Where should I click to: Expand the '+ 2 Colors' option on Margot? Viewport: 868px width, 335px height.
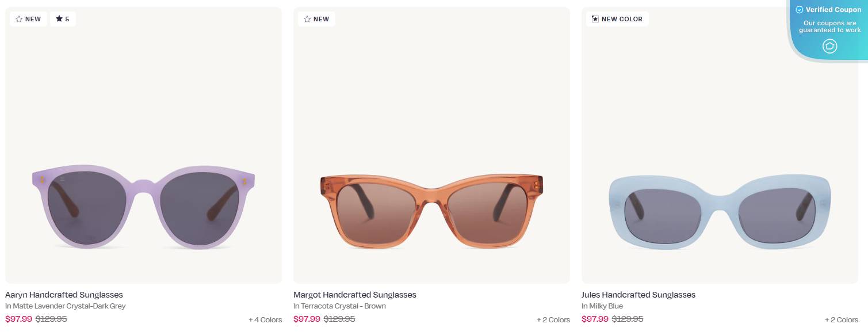(553, 319)
